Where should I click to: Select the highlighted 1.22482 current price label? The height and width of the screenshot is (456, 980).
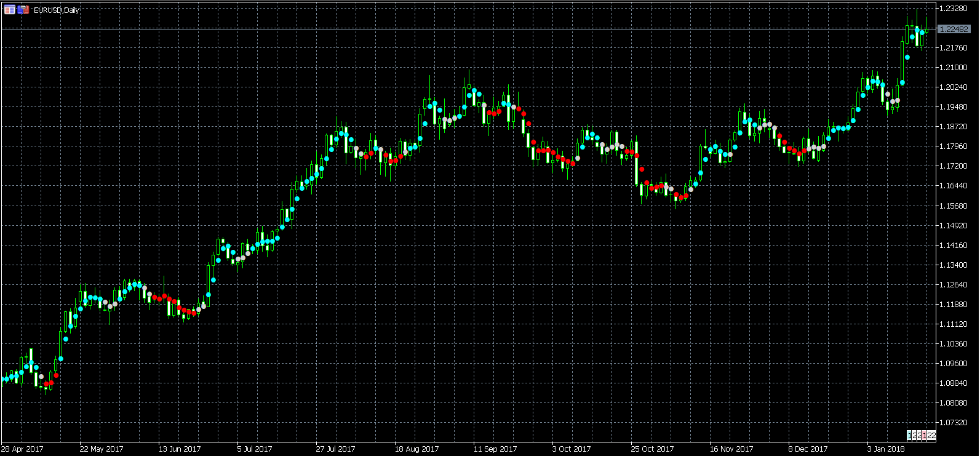[x=954, y=29]
